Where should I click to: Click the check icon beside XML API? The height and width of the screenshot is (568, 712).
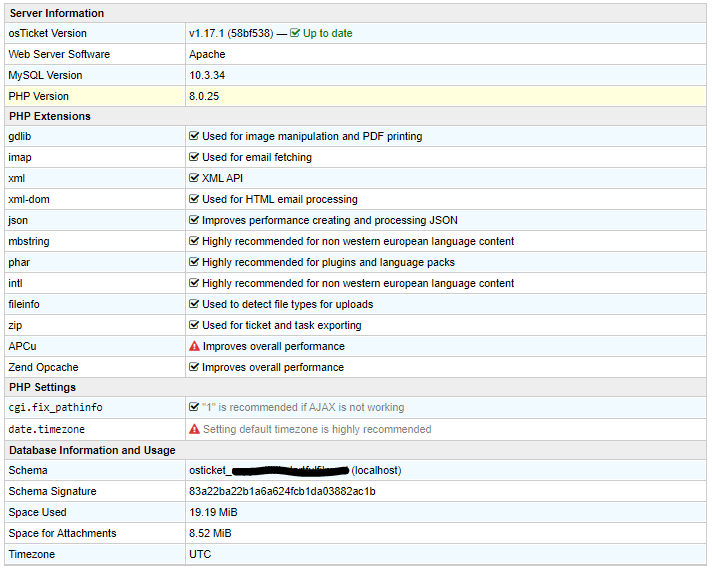tap(195, 179)
